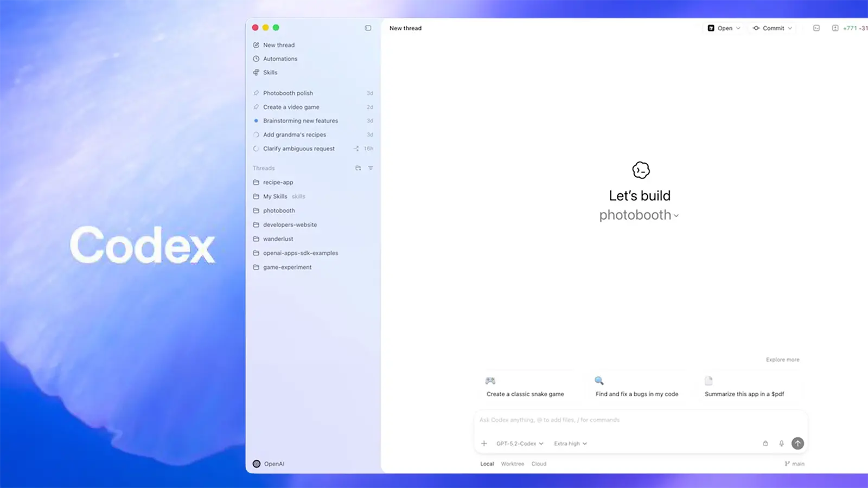Open Automations in the sidebar
The width and height of the screenshot is (868, 488).
280,59
